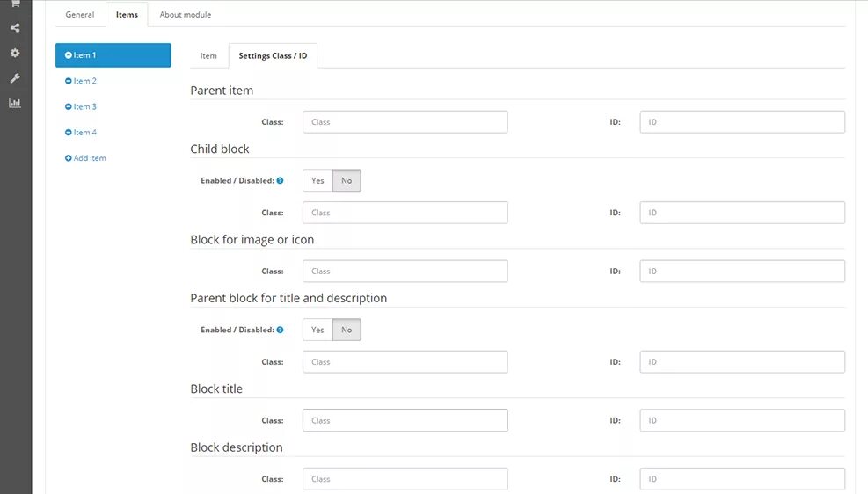This screenshot has width=868, height=494.
Task: Select Item 4 in the item list
Action: click(x=84, y=132)
